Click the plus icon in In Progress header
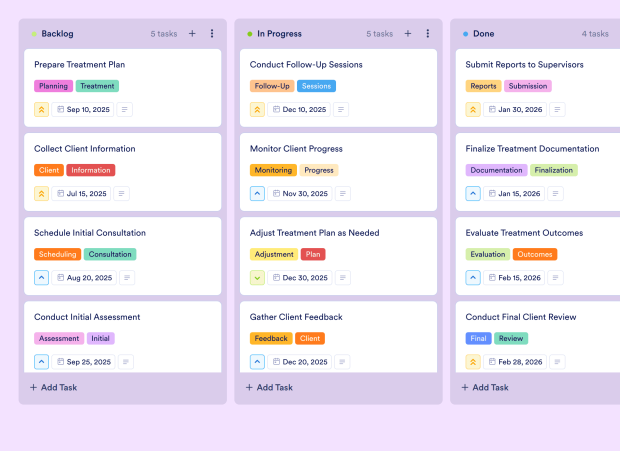The width and height of the screenshot is (620, 451). [x=407, y=33]
